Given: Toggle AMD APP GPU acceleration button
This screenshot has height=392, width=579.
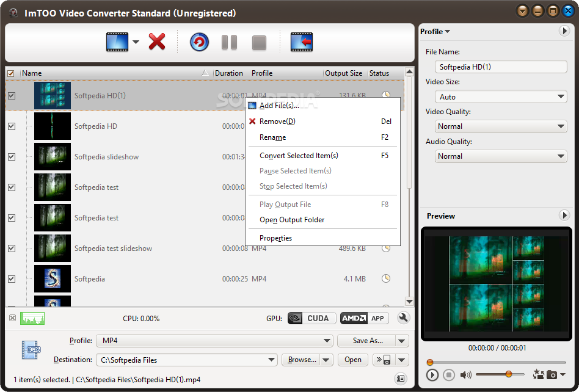Looking at the screenshot, I should (365, 318).
